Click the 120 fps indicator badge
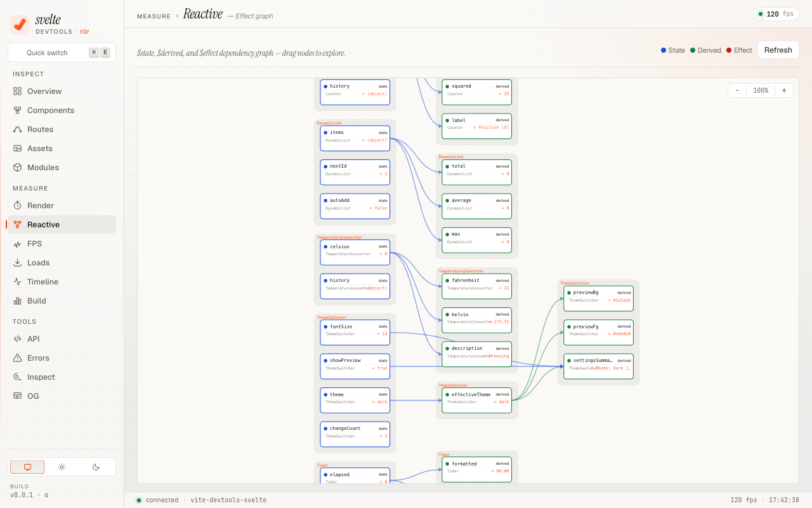 point(776,14)
